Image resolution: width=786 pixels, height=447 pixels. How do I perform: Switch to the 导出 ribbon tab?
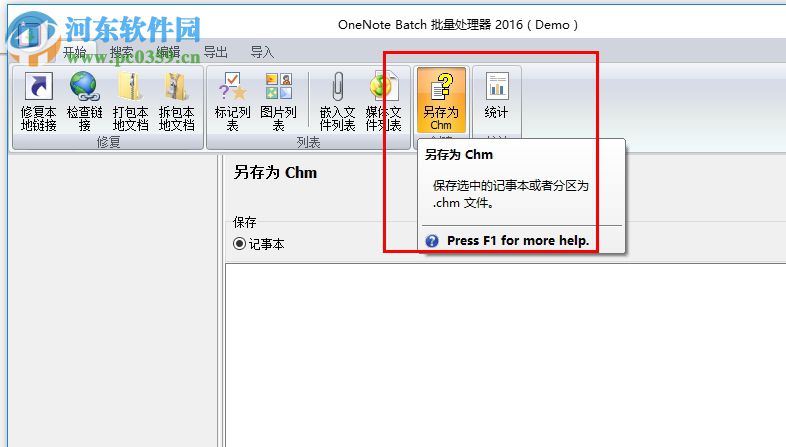[x=216, y=52]
